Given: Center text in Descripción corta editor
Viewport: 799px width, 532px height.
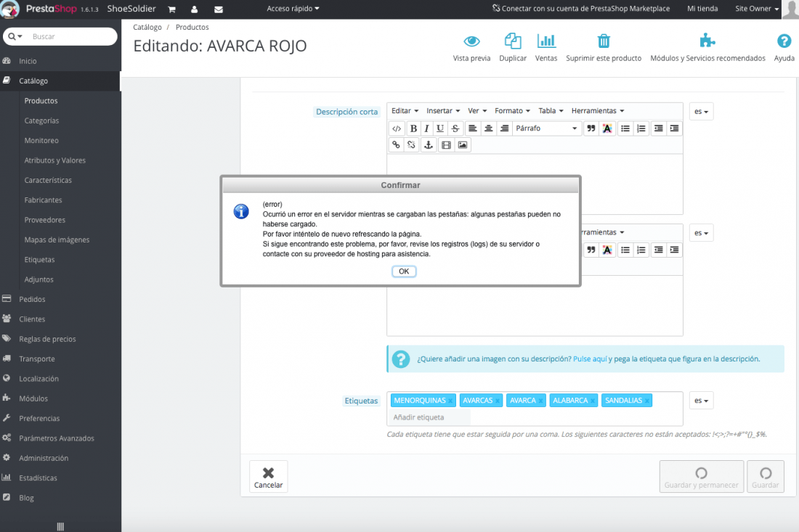Looking at the screenshot, I should point(488,128).
